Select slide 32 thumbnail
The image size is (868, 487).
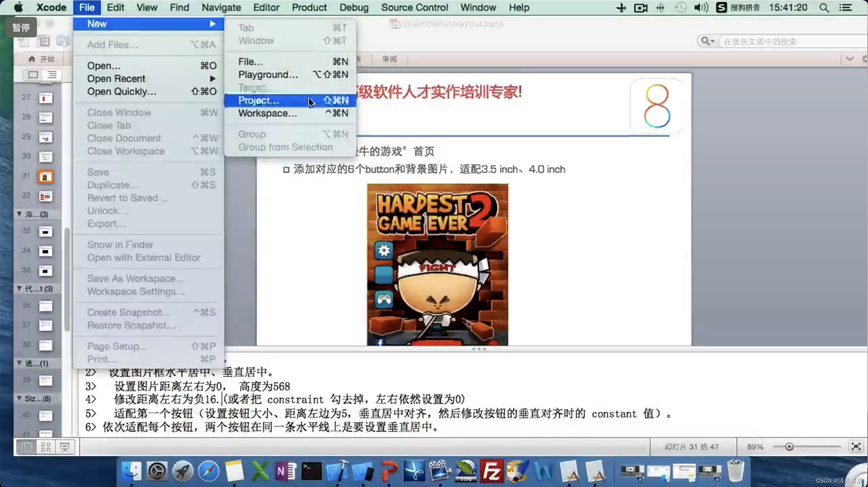pos(45,196)
